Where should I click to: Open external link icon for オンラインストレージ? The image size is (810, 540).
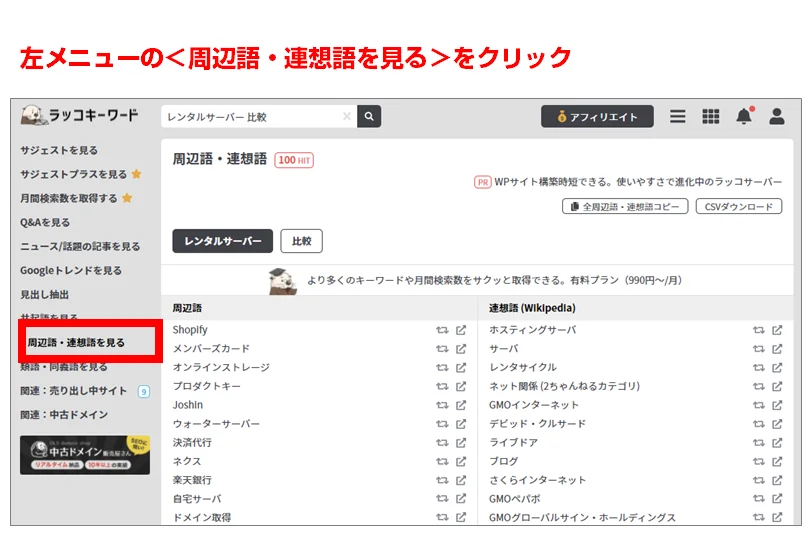[x=461, y=367]
